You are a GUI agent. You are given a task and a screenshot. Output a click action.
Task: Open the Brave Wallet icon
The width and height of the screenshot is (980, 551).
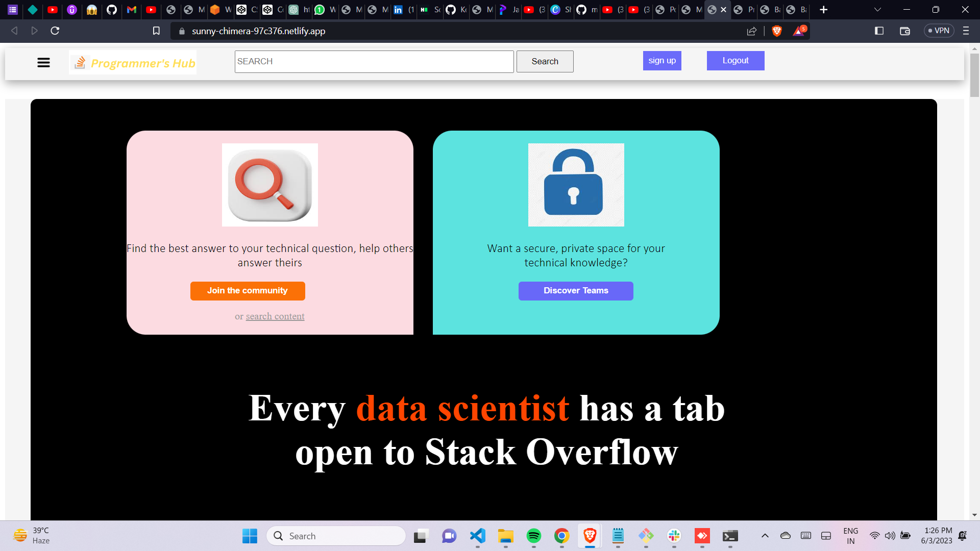click(905, 31)
